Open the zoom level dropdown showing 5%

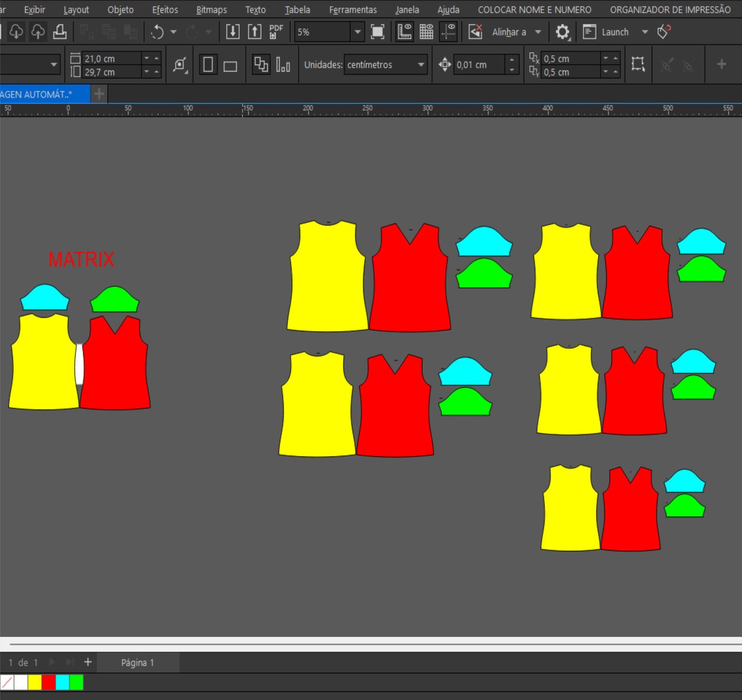pos(358,32)
